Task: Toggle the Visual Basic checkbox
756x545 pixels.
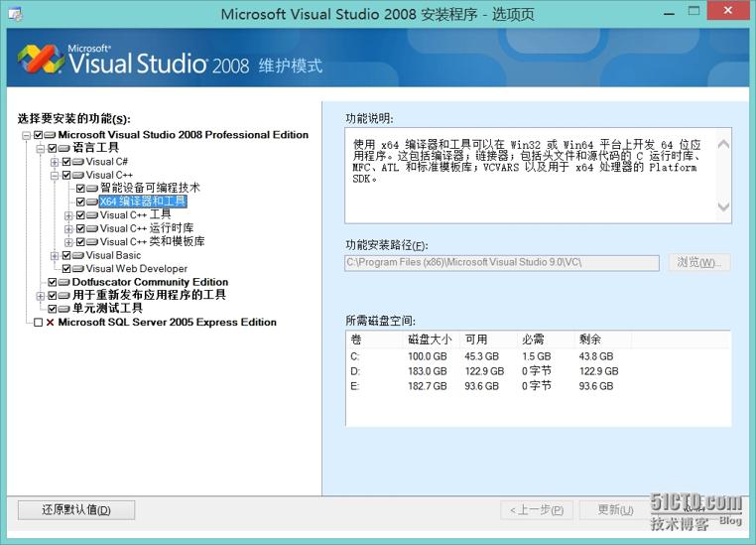Action: 66,255
